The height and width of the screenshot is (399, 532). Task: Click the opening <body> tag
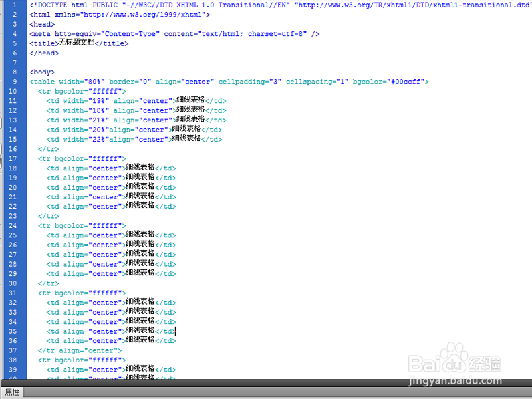point(42,72)
